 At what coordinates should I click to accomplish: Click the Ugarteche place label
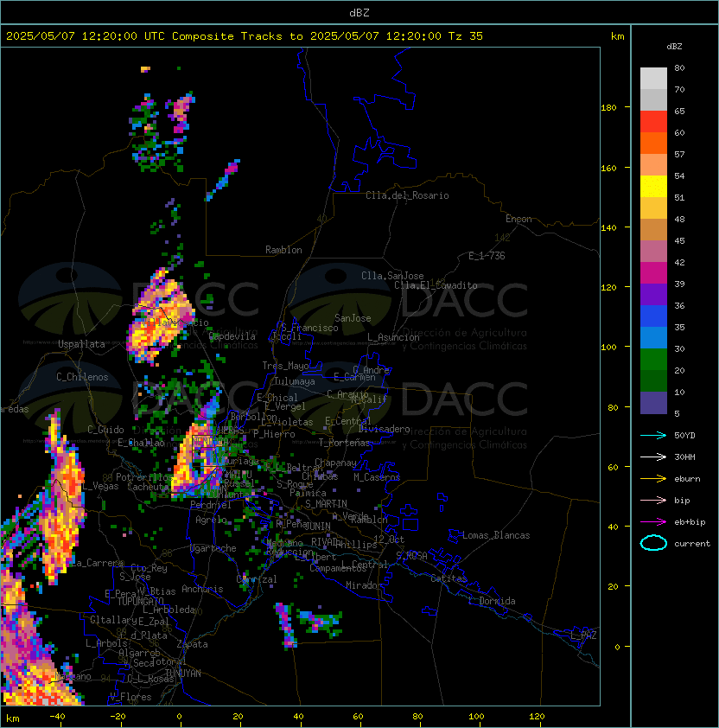pos(213,548)
